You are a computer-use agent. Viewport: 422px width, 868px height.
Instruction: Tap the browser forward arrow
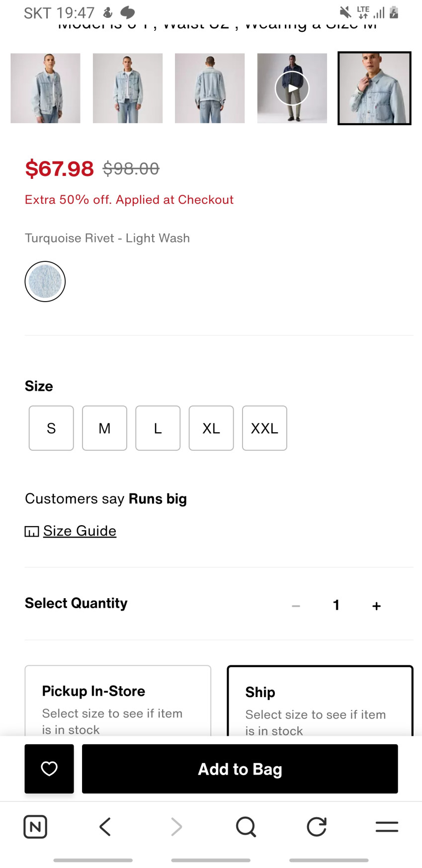click(x=176, y=827)
